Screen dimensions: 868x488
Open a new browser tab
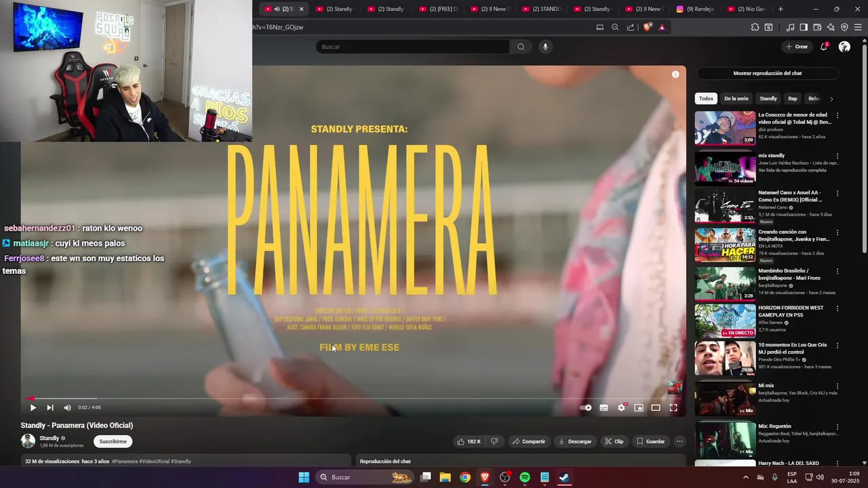(x=781, y=9)
